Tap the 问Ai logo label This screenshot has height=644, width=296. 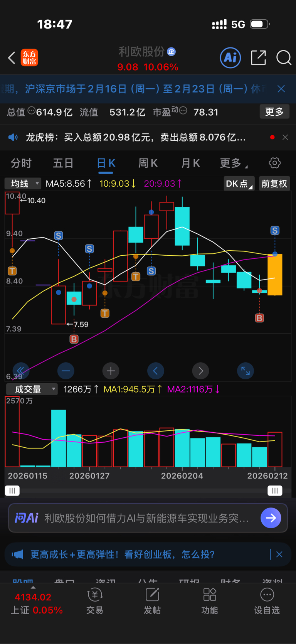pos(26,518)
